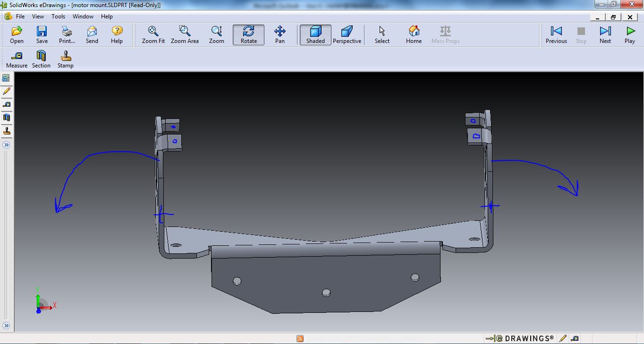Click the XYZ orientation triad in viewport
644x344 pixels.
click(45, 300)
